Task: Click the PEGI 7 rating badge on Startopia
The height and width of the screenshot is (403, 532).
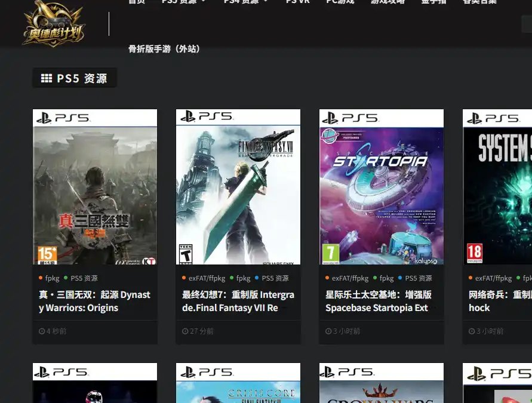Action: click(330, 254)
